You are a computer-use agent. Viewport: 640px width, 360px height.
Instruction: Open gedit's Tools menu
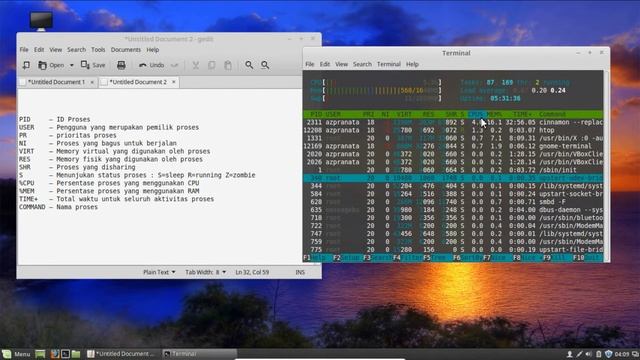98,49
